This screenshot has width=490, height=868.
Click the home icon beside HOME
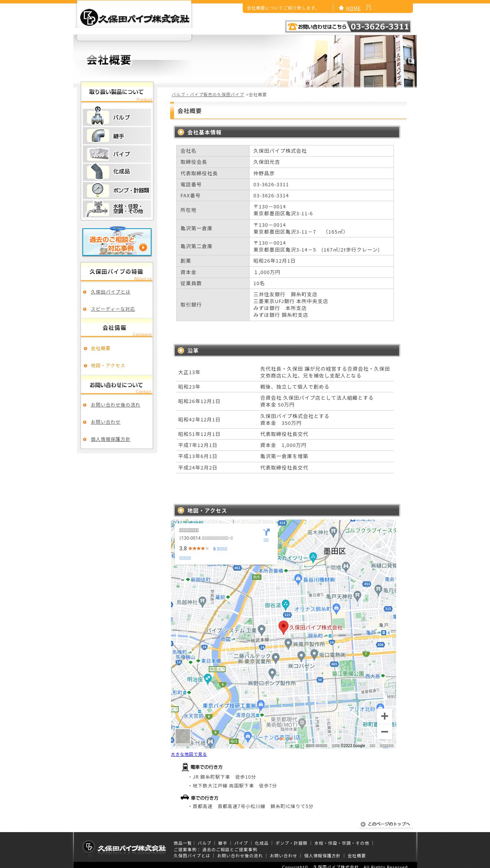(x=342, y=8)
